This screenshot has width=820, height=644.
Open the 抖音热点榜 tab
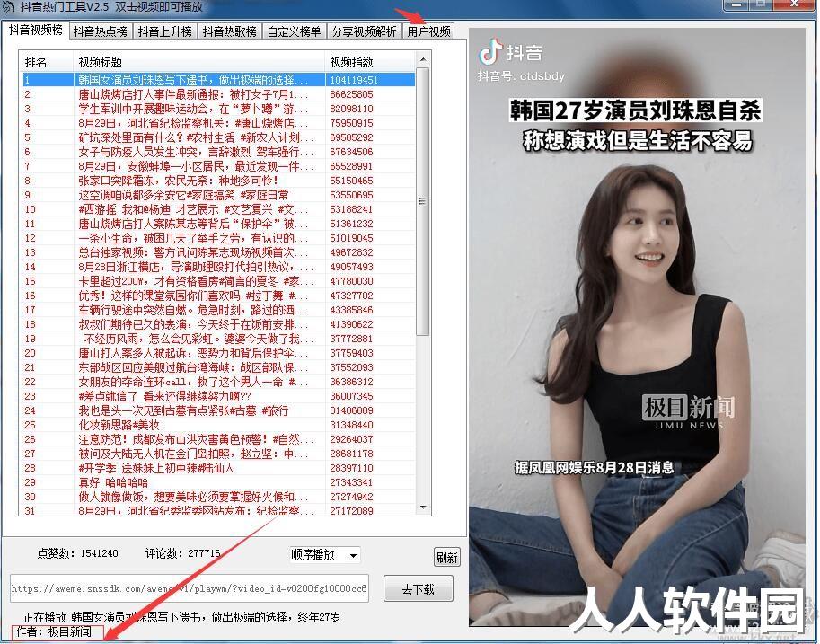101,31
